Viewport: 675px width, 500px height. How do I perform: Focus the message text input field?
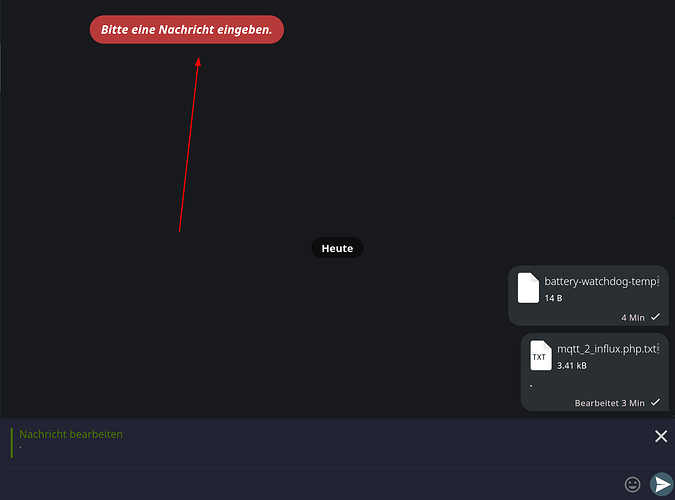point(310,484)
